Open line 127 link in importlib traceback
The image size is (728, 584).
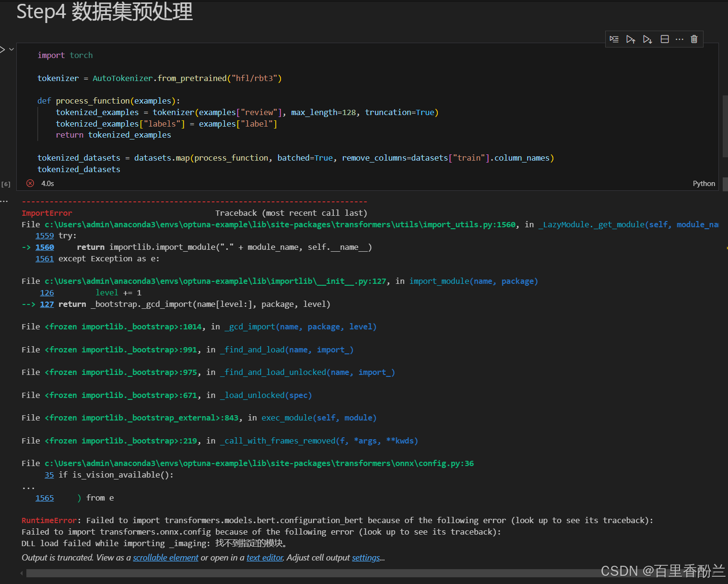click(47, 304)
